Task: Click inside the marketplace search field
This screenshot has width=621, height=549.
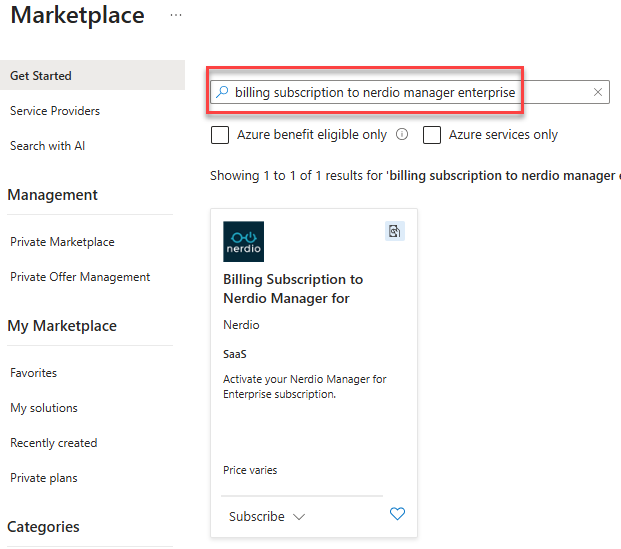Action: (410, 92)
